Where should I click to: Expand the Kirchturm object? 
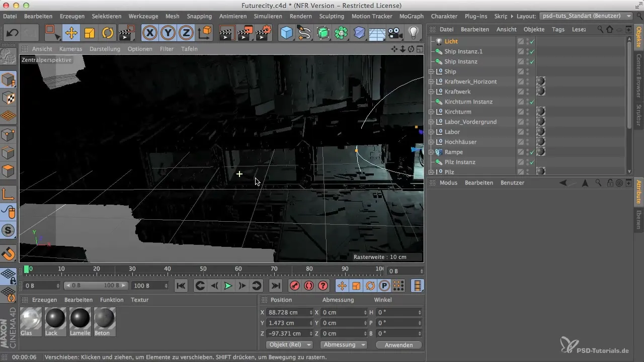431,112
